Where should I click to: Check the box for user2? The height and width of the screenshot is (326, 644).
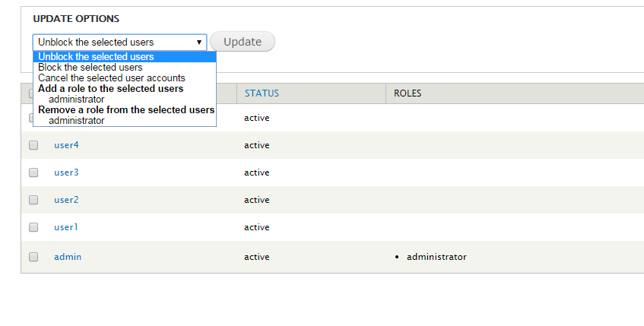(33, 200)
